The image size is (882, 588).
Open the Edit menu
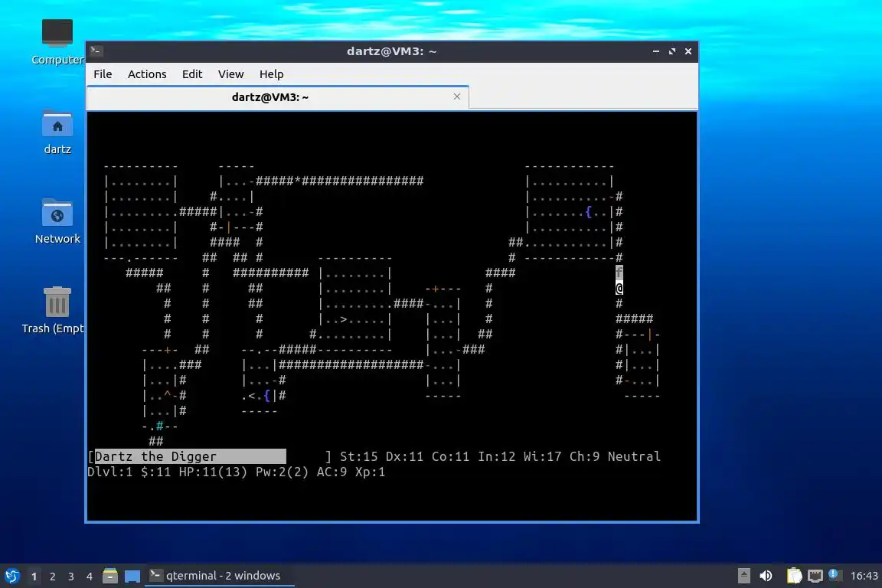tap(192, 74)
